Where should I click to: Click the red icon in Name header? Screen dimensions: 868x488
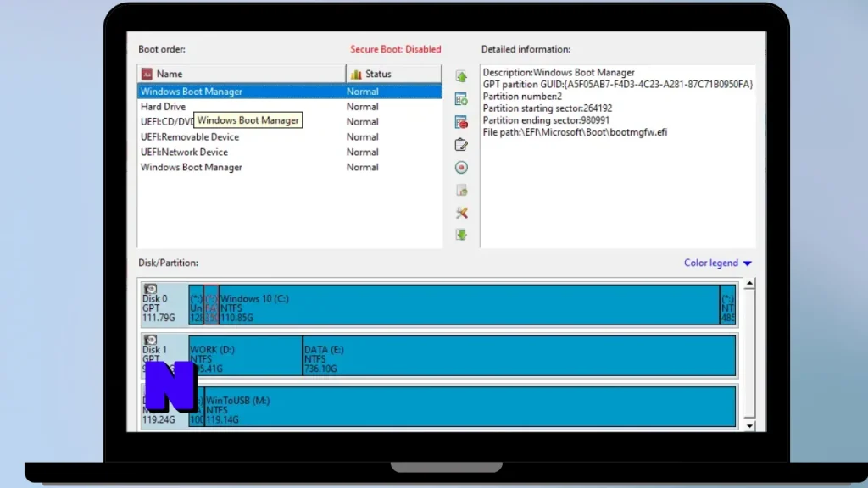[x=147, y=74]
